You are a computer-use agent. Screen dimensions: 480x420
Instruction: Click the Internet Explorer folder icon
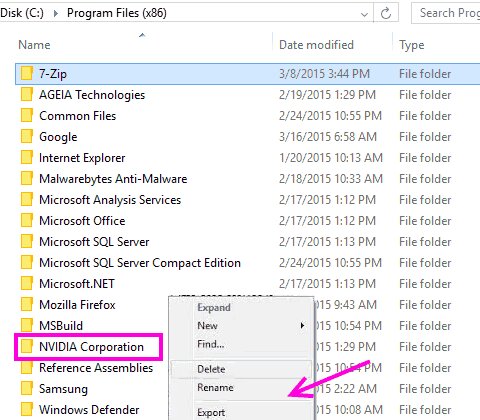point(27,158)
